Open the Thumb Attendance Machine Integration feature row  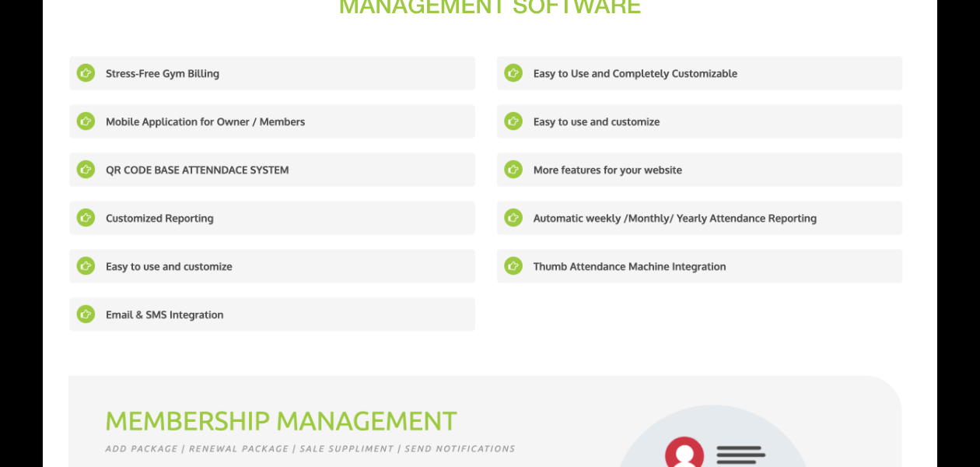[x=698, y=265]
